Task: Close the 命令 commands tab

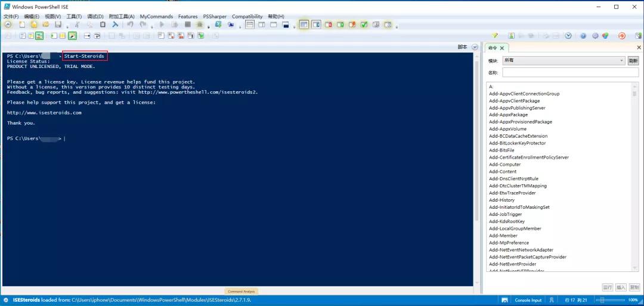Action: tap(502, 48)
